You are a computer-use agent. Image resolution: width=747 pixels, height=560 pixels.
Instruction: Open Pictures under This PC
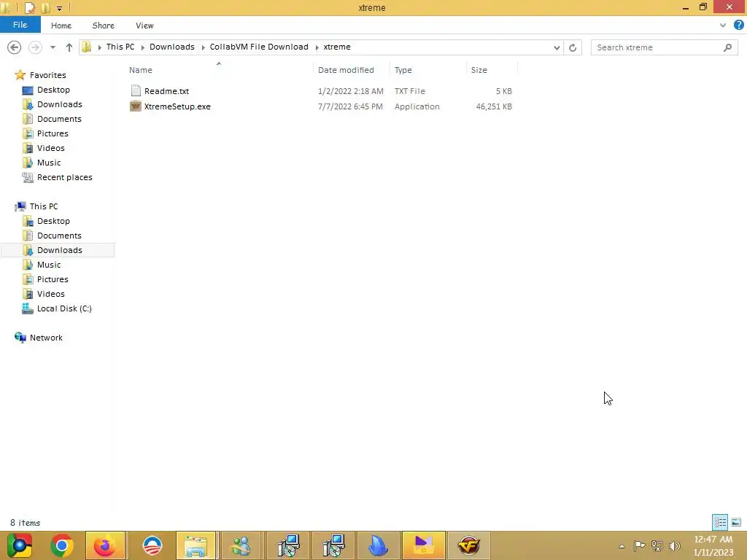pyautogui.click(x=53, y=279)
